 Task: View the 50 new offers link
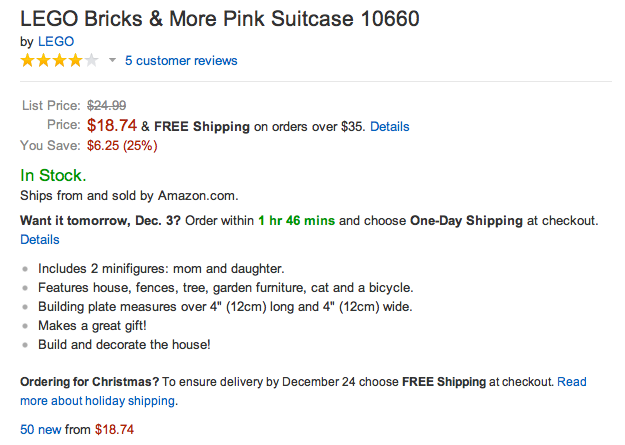point(41,429)
